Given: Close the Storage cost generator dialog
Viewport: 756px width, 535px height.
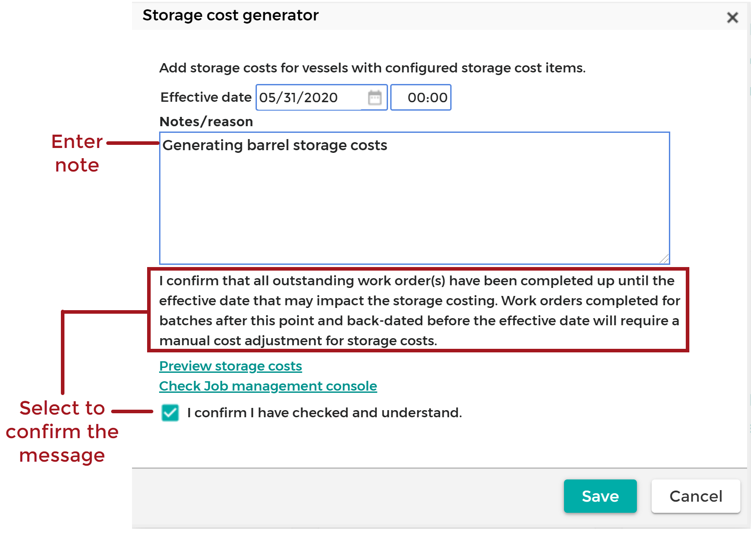Looking at the screenshot, I should [732, 17].
